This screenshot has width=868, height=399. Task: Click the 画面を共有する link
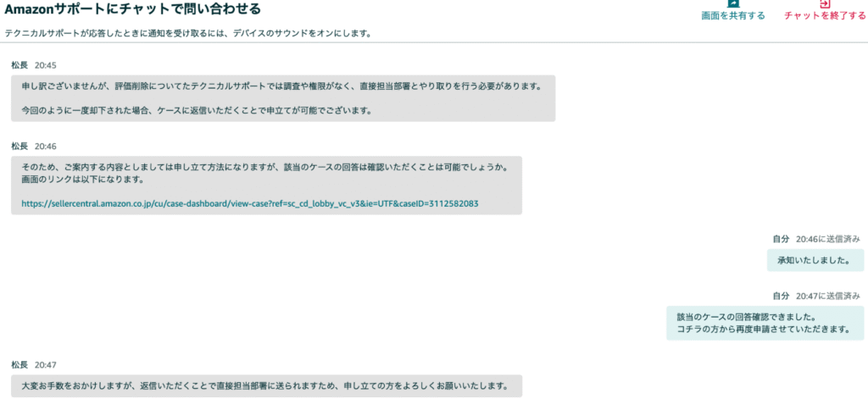pos(733,15)
